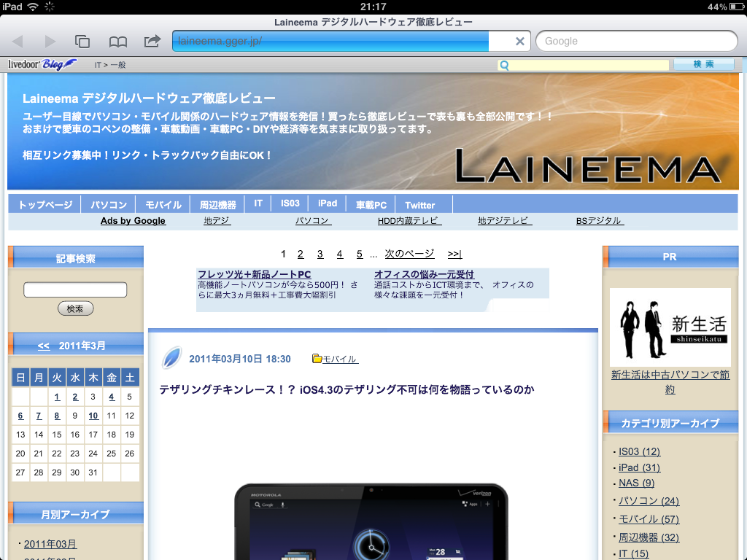
Task: Click the 地デジテレビ ad link
Action: point(505,220)
